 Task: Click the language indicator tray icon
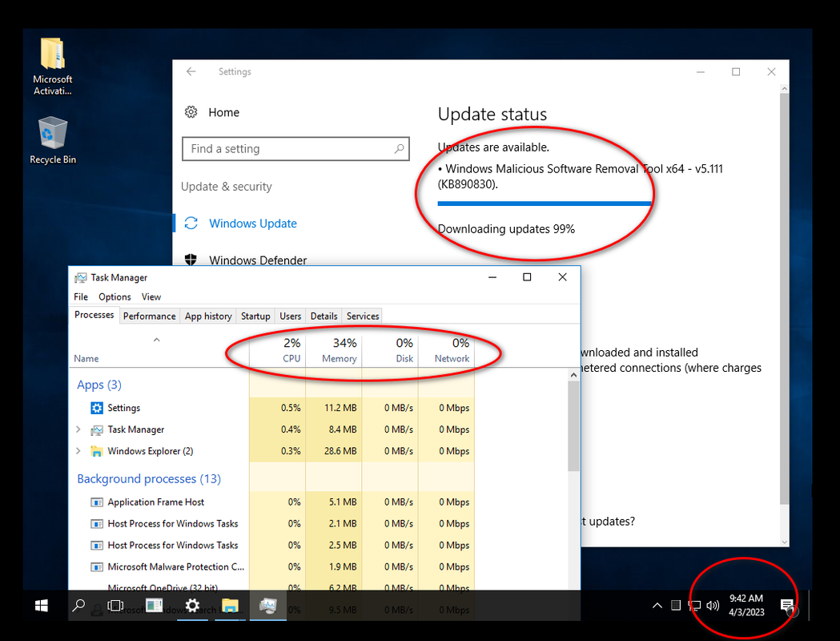click(x=676, y=606)
